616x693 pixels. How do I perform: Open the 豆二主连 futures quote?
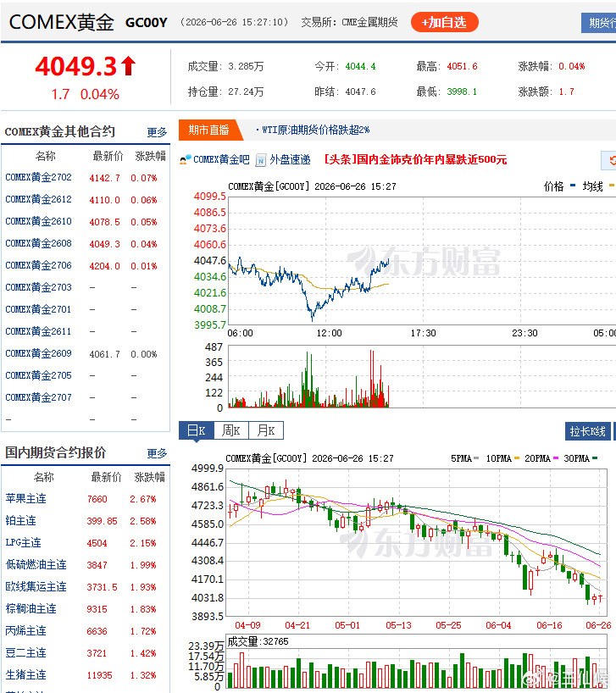[25, 653]
